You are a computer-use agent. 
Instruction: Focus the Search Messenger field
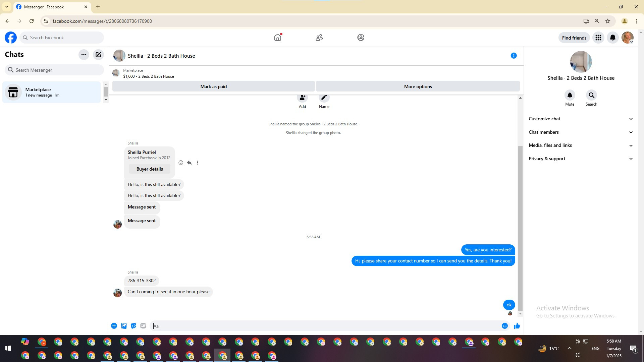pos(54,70)
